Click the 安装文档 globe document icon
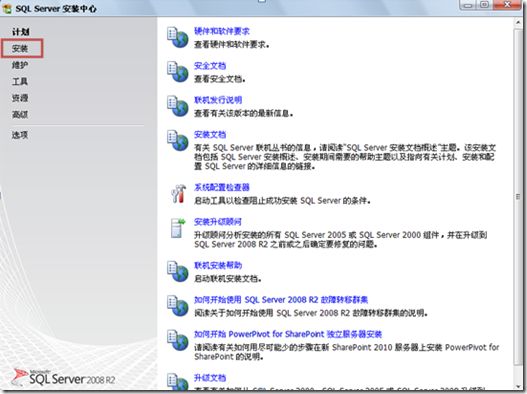Screen dimensions: 527x394 click(178, 141)
